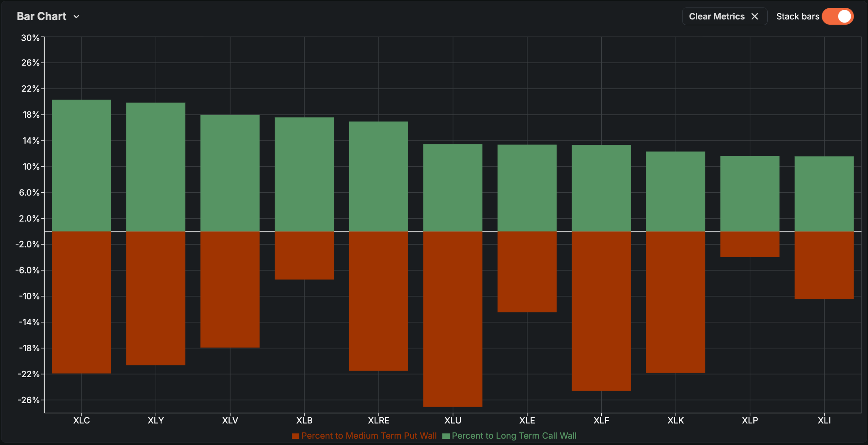Viewport: 868px width, 445px height.
Task: Click the Clear Metrics button
Action: click(716, 16)
